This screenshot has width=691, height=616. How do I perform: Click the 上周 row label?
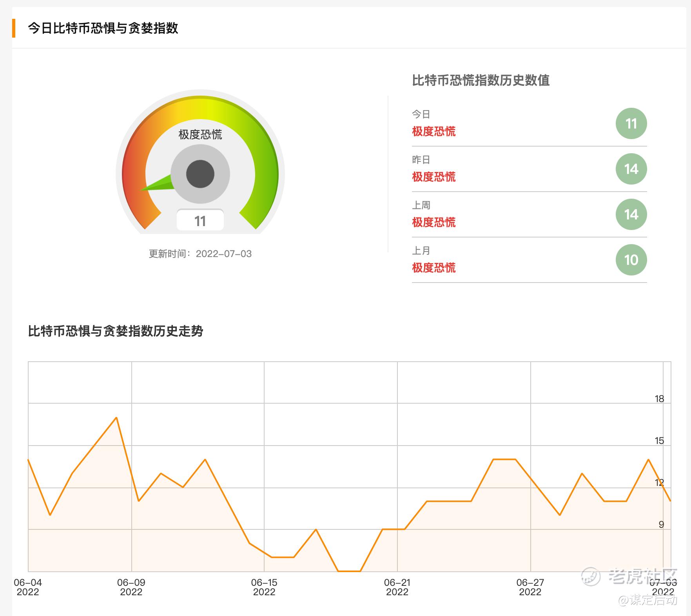pos(421,205)
